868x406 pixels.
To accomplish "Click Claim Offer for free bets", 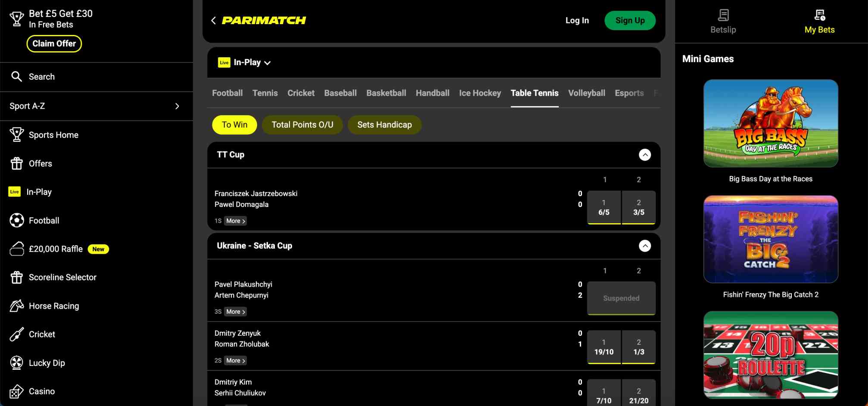I will (x=54, y=44).
